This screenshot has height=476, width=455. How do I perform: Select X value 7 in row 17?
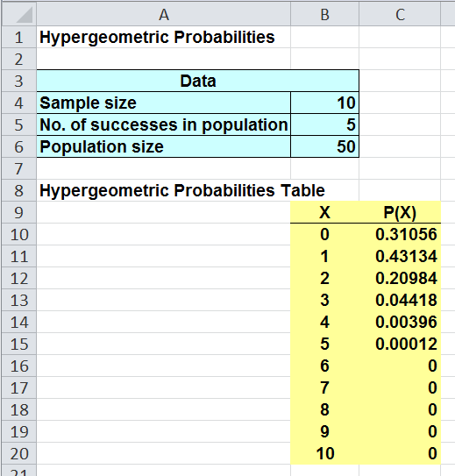point(324,387)
